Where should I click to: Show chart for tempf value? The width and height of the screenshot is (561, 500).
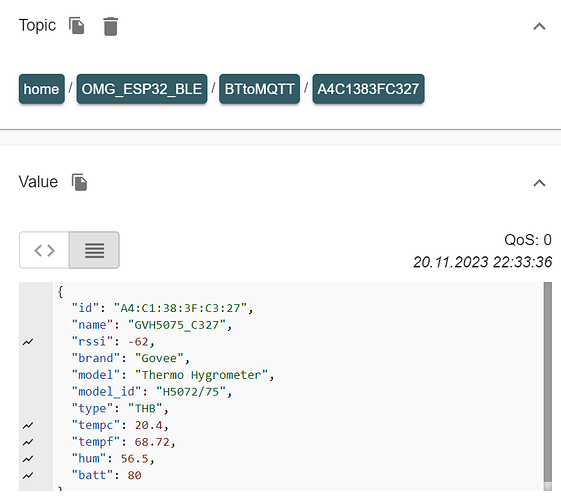[x=28, y=442]
